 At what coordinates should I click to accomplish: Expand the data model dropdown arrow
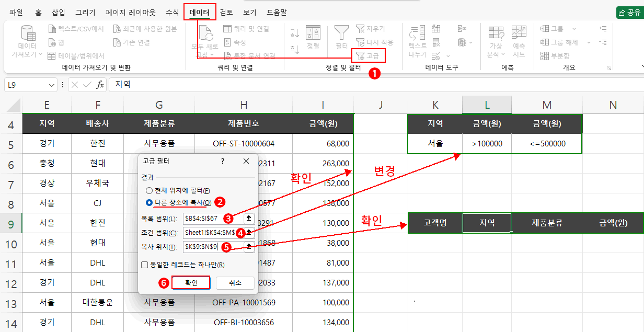[470, 42]
